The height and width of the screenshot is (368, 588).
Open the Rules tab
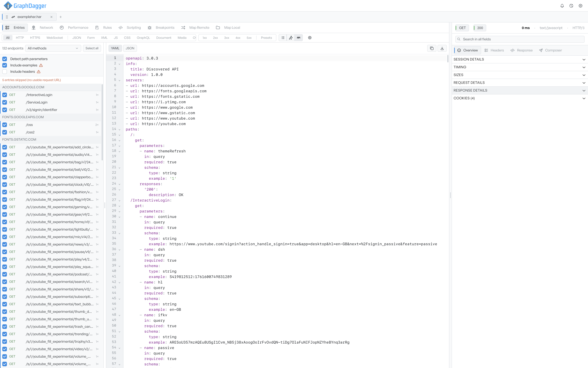click(104, 27)
